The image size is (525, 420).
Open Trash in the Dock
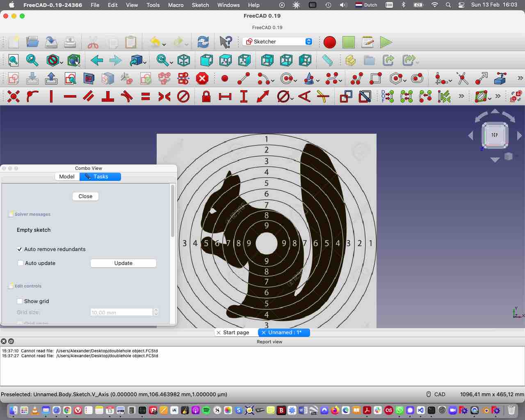coord(511,410)
